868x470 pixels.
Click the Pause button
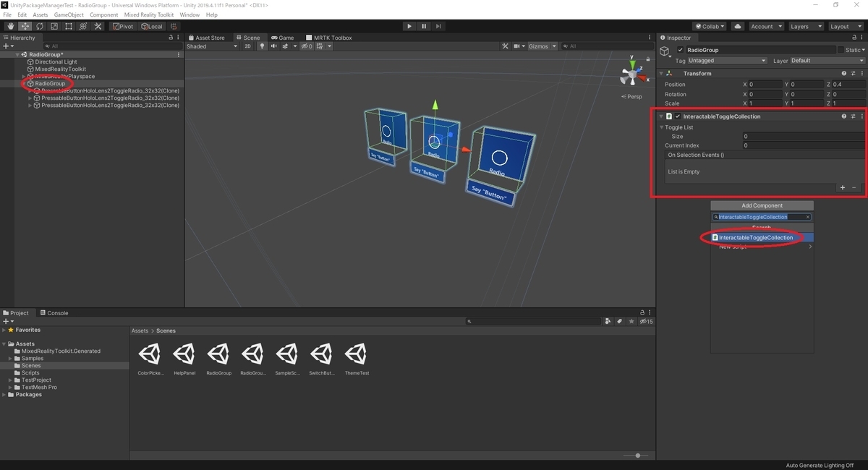[424, 26]
